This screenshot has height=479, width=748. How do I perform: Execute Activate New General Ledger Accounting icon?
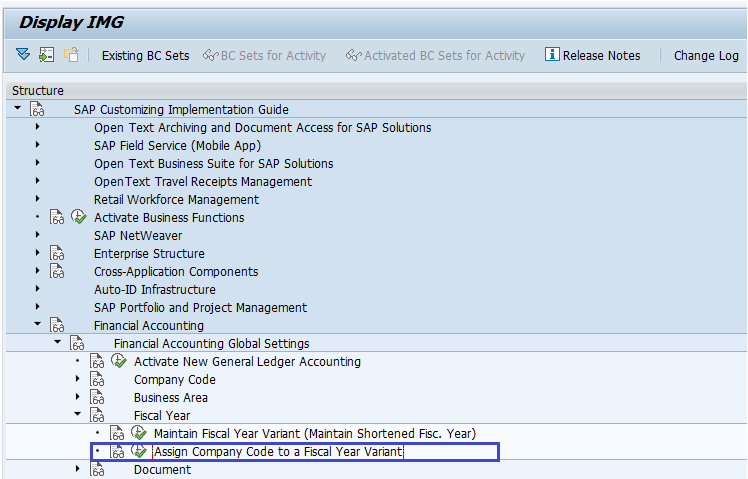[x=119, y=361]
